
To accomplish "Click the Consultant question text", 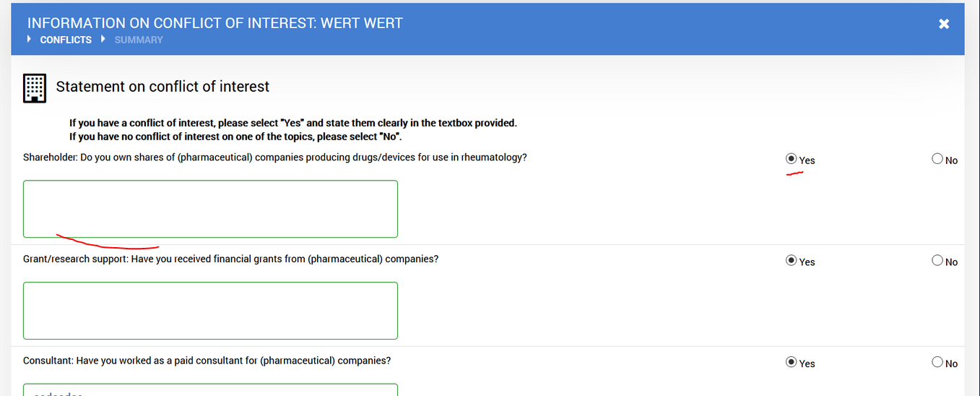I will (x=207, y=361).
